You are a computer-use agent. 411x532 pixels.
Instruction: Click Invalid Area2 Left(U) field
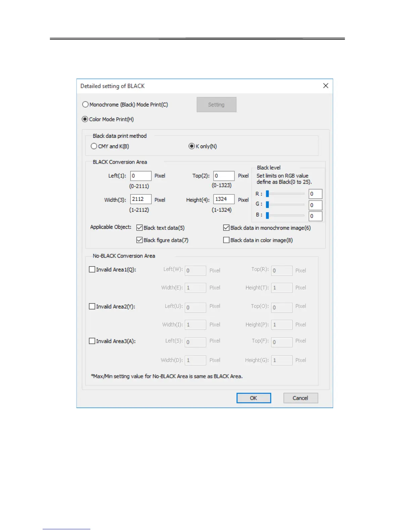point(195,307)
